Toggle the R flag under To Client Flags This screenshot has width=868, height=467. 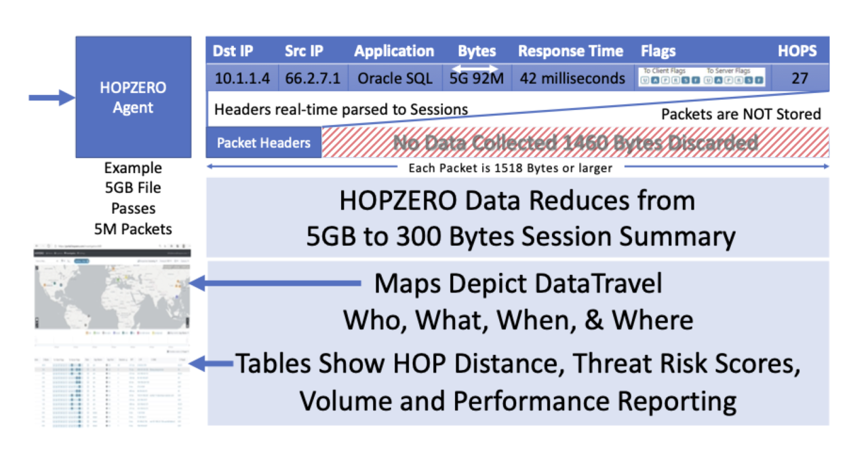675,80
